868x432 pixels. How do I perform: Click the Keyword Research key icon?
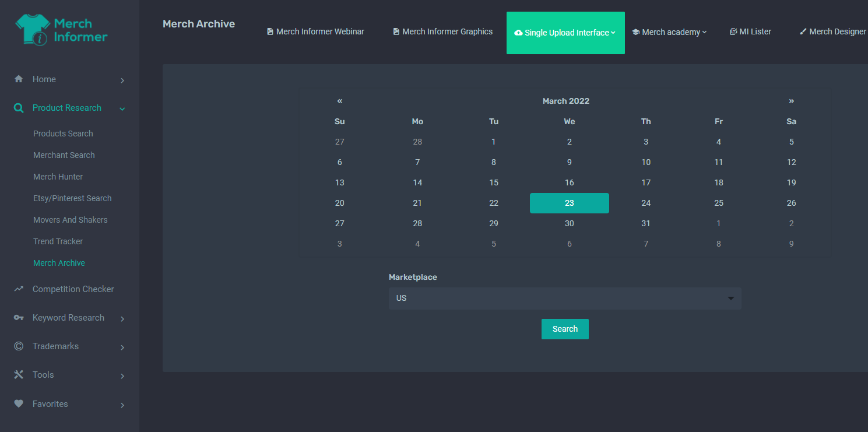pyautogui.click(x=19, y=318)
